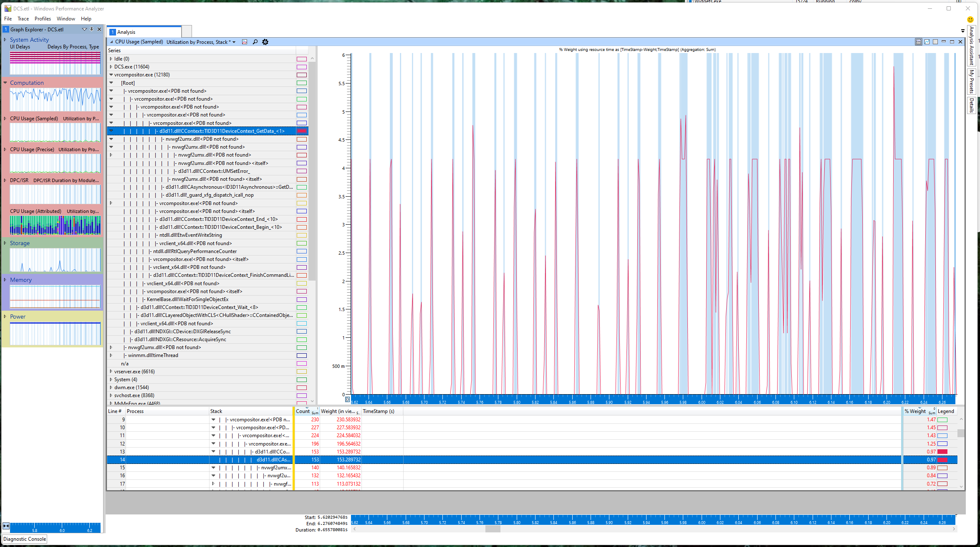Toggle Idle (0) series color box
The image size is (980, 547).
point(302,59)
